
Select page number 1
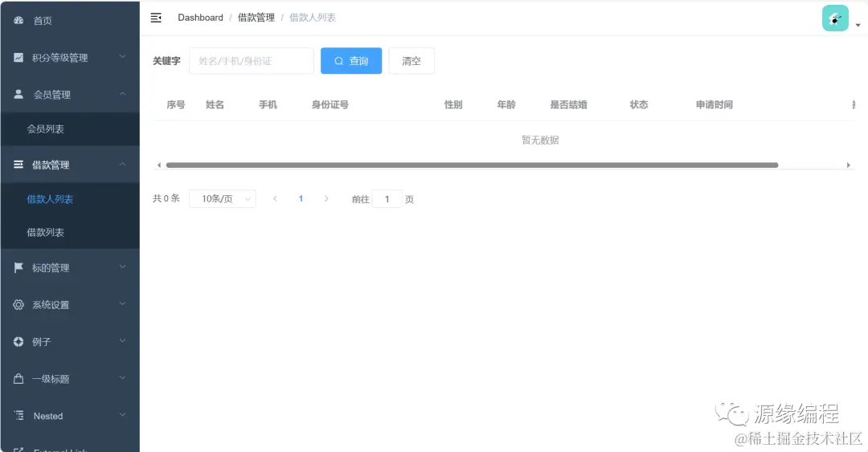[x=301, y=198]
